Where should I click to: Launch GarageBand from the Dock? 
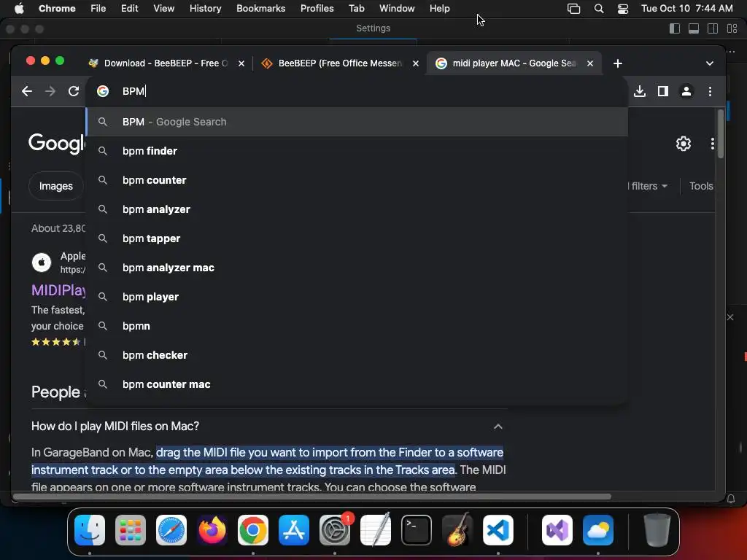click(x=457, y=530)
